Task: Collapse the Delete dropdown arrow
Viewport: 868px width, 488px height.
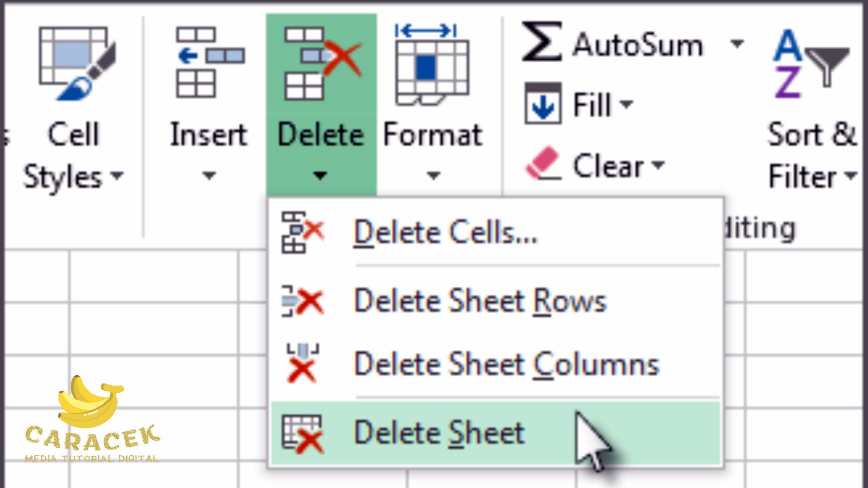Action: (320, 176)
